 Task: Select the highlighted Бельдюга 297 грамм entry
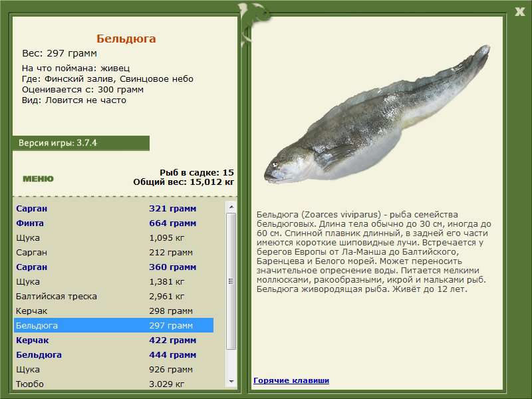pos(113,325)
